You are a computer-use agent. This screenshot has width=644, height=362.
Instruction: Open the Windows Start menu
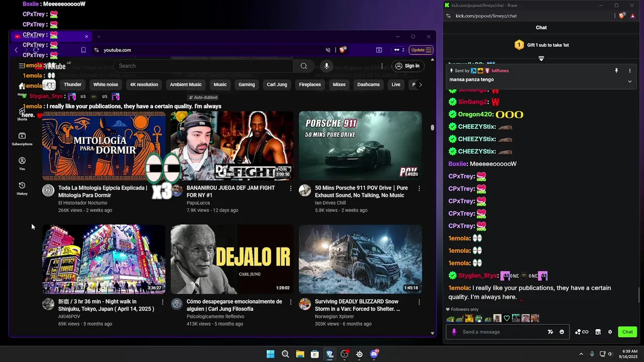pyautogui.click(x=271, y=354)
